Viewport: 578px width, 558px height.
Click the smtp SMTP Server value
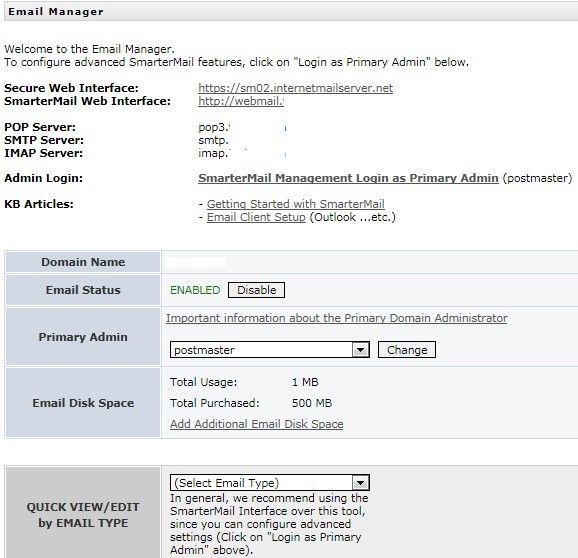(x=213, y=140)
